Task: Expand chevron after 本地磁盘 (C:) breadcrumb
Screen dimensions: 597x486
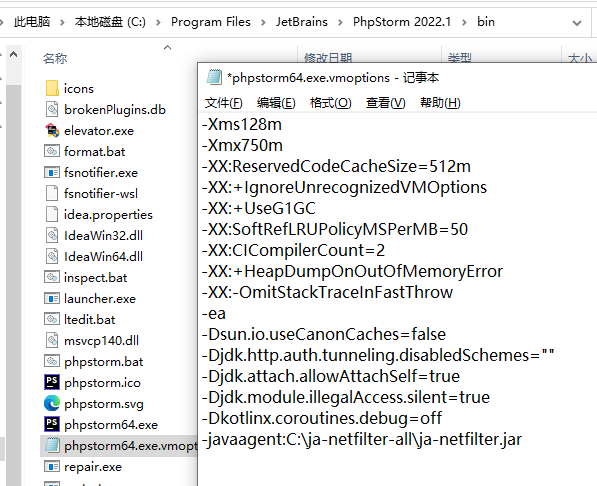Action: coord(158,22)
